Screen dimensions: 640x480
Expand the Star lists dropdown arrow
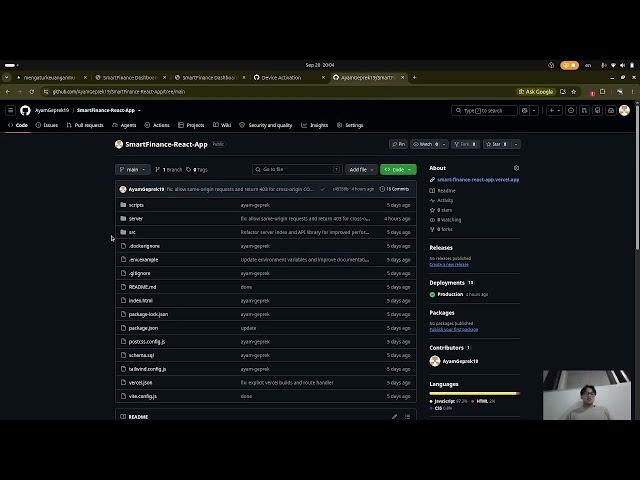[x=516, y=144]
